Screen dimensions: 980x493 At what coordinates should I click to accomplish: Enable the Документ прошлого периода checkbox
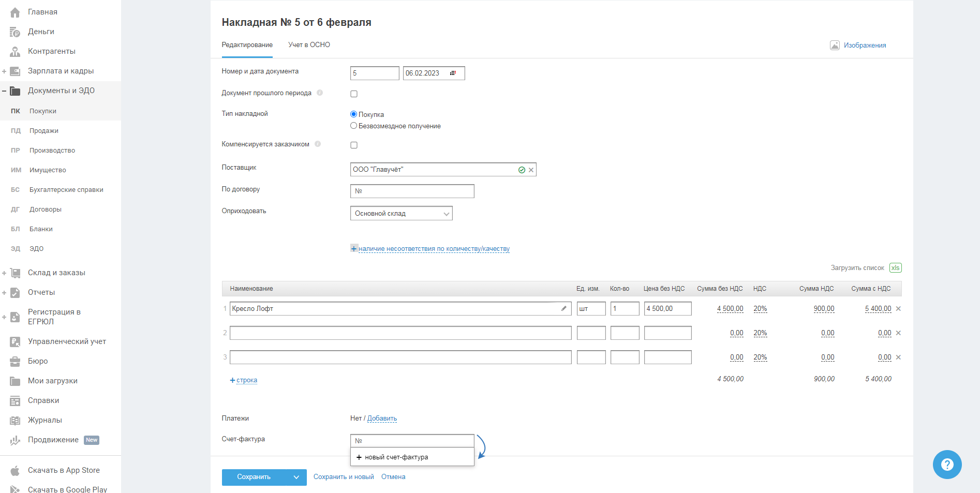tap(354, 94)
